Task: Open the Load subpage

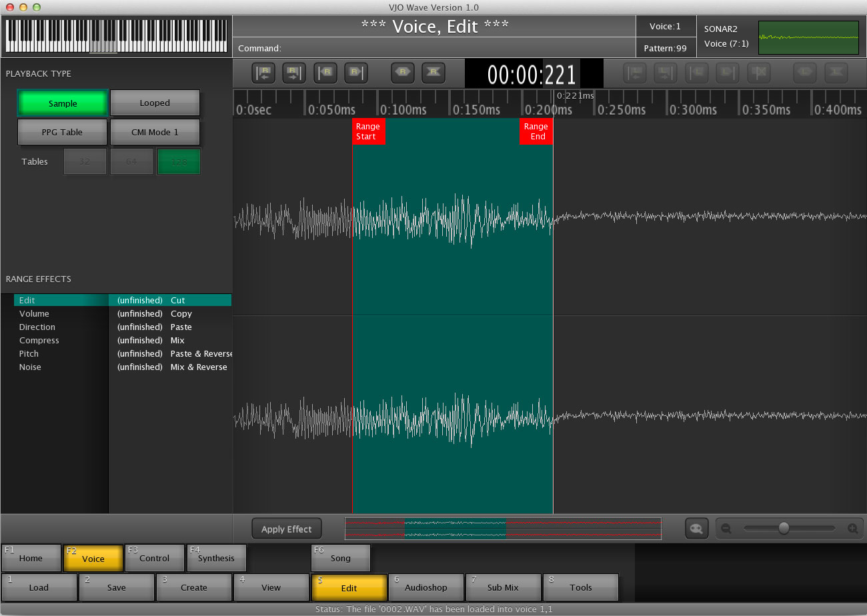Action: pyautogui.click(x=39, y=587)
